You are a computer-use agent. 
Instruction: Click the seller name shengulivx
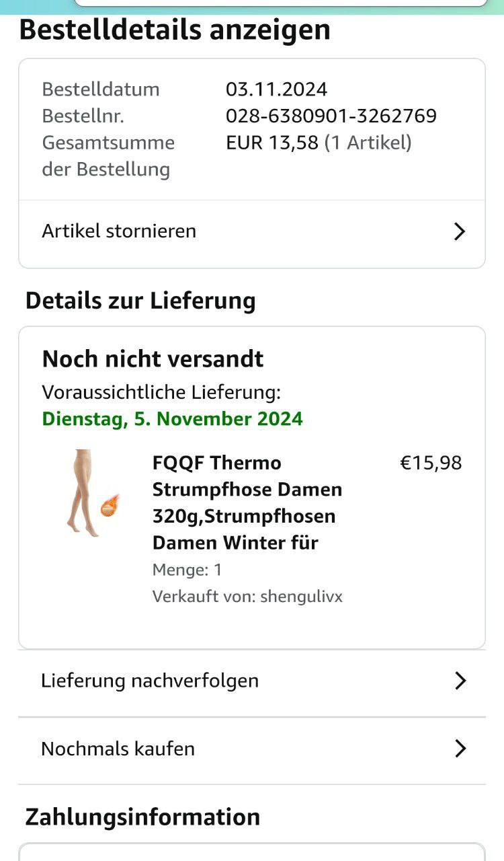(x=301, y=597)
